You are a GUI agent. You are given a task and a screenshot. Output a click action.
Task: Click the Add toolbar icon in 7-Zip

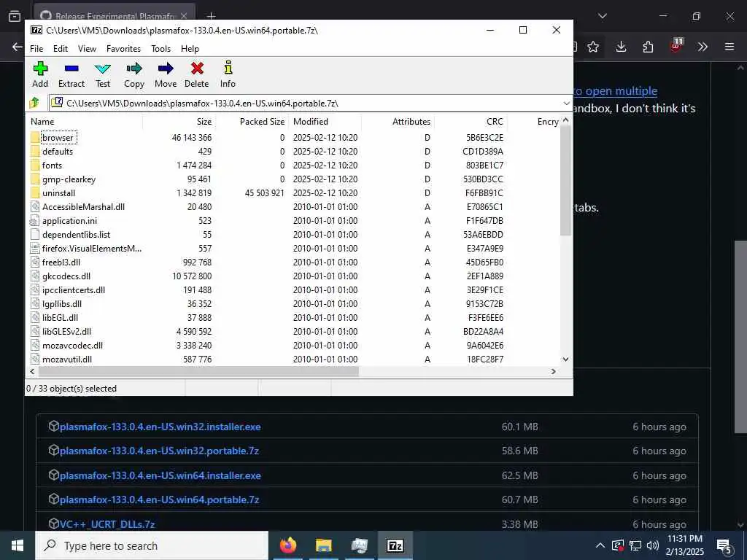click(40, 69)
